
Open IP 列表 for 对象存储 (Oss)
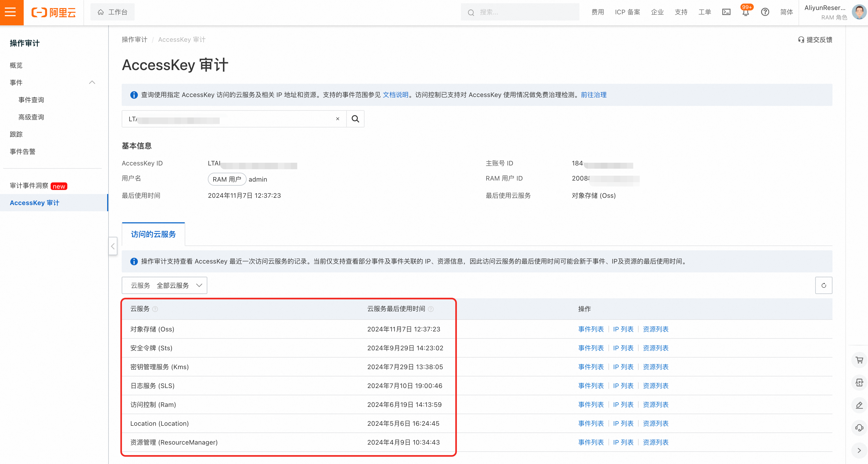[x=623, y=329]
